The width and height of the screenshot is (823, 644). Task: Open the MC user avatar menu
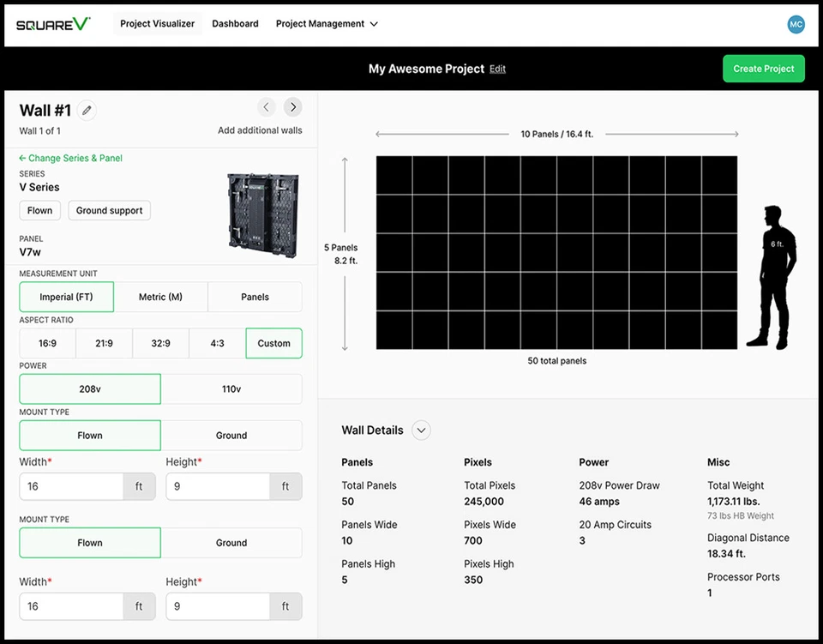point(796,24)
